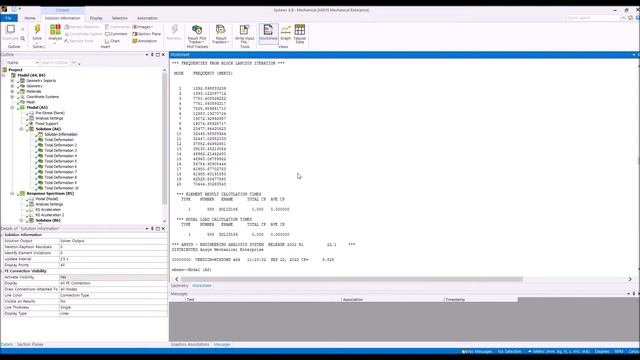Select the Mesh item in outline
Viewport: 640px width, 360px height.
pos(31,102)
